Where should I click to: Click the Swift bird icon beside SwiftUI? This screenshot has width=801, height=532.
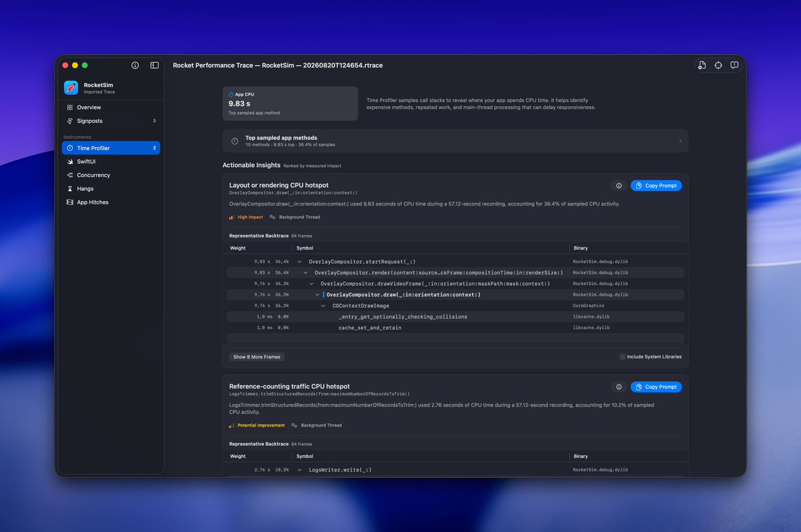click(70, 162)
